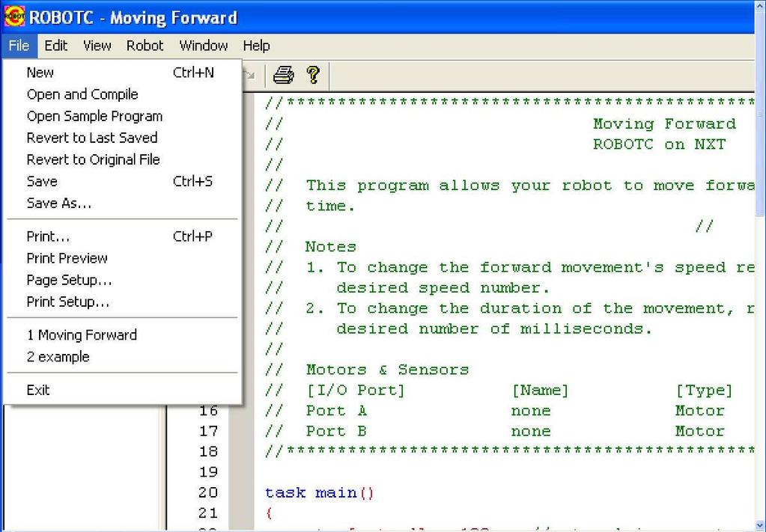
Task: Open Print Setup... dialog
Action: (x=122, y=302)
